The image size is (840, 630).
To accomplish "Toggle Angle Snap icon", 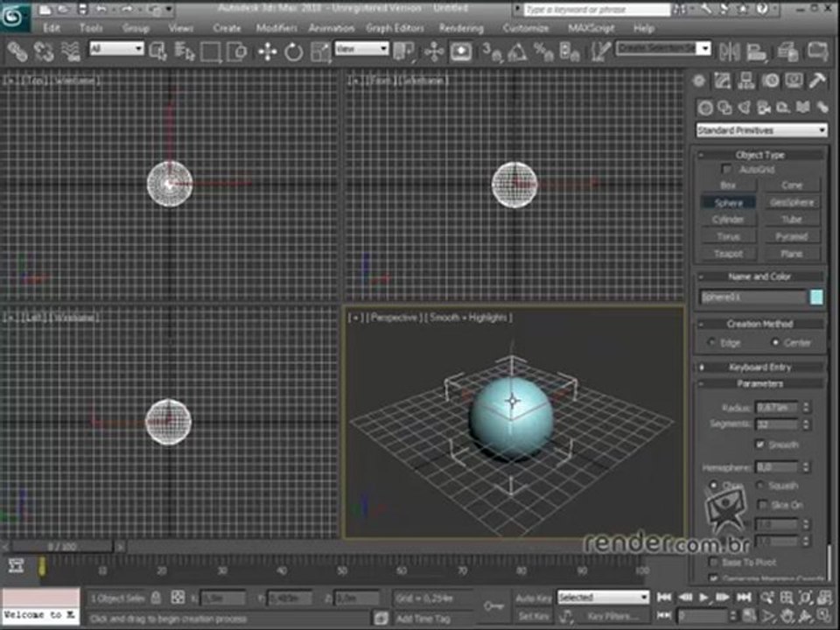I will click(517, 52).
